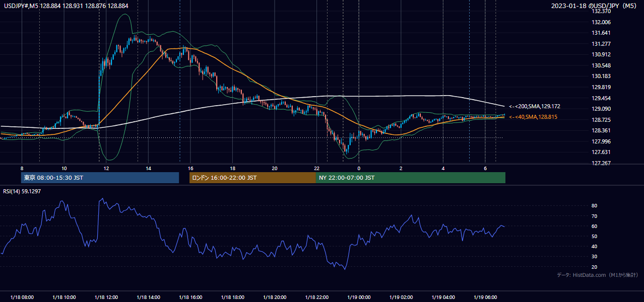Screen dimensions: 644x302
Task: Click the RSI axis level 60
Action: click(x=594, y=226)
